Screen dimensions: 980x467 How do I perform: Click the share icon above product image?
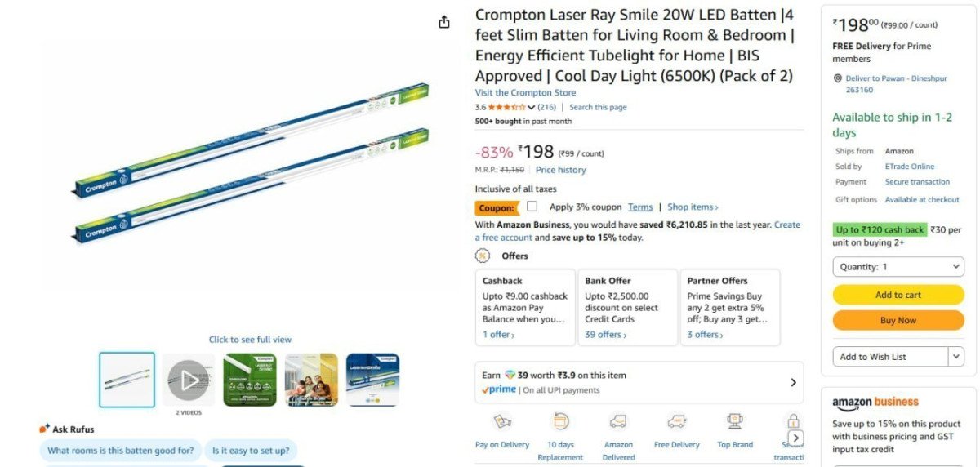(444, 22)
